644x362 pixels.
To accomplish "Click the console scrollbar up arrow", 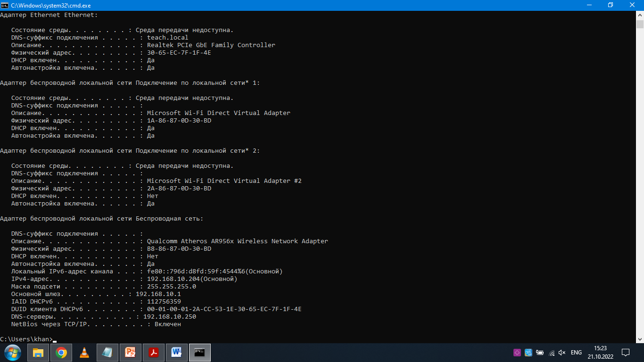I will [640, 15].
